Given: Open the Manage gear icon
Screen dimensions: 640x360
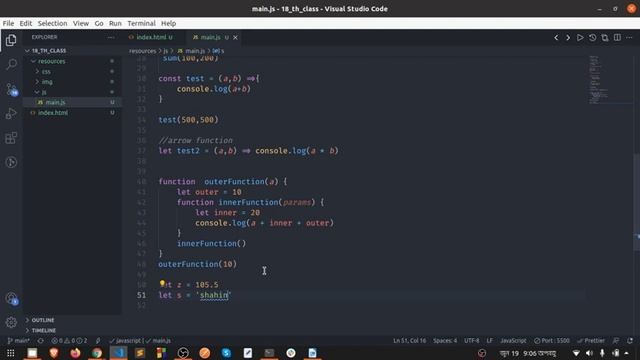Looking at the screenshot, I should [11, 322].
